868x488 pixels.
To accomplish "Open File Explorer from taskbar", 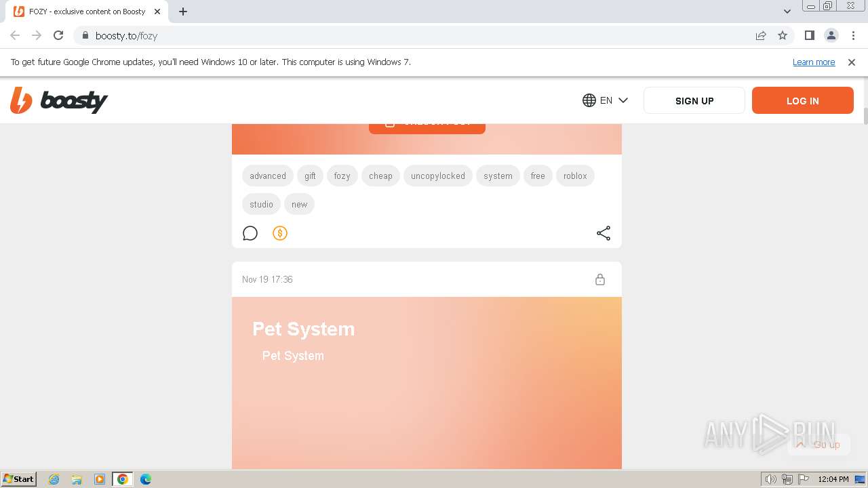I will click(x=77, y=479).
